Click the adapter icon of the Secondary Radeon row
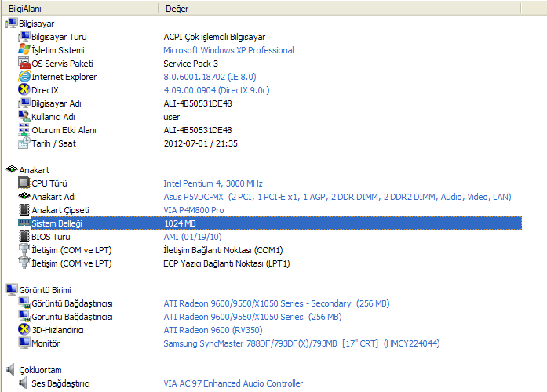Screen dimensions: 547x392 (24, 303)
